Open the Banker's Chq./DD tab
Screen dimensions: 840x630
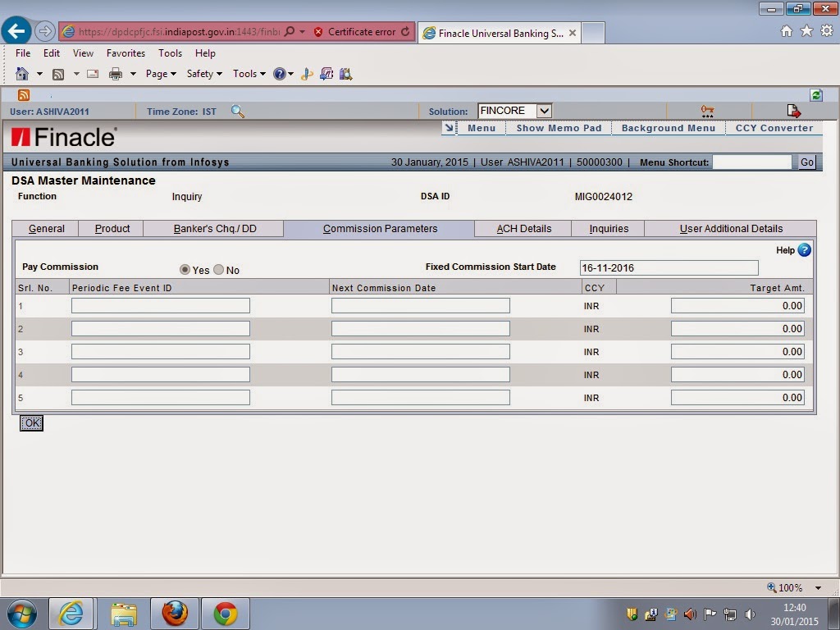click(x=212, y=229)
